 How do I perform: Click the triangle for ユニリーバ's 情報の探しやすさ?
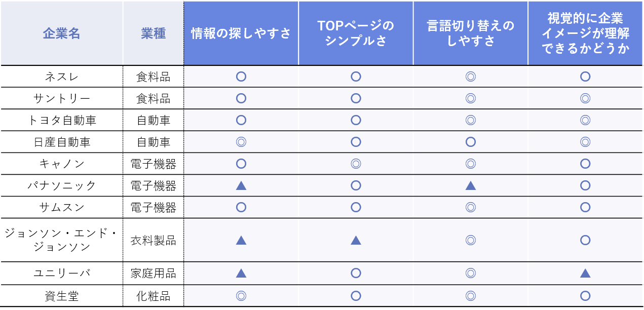[x=241, y=273]
